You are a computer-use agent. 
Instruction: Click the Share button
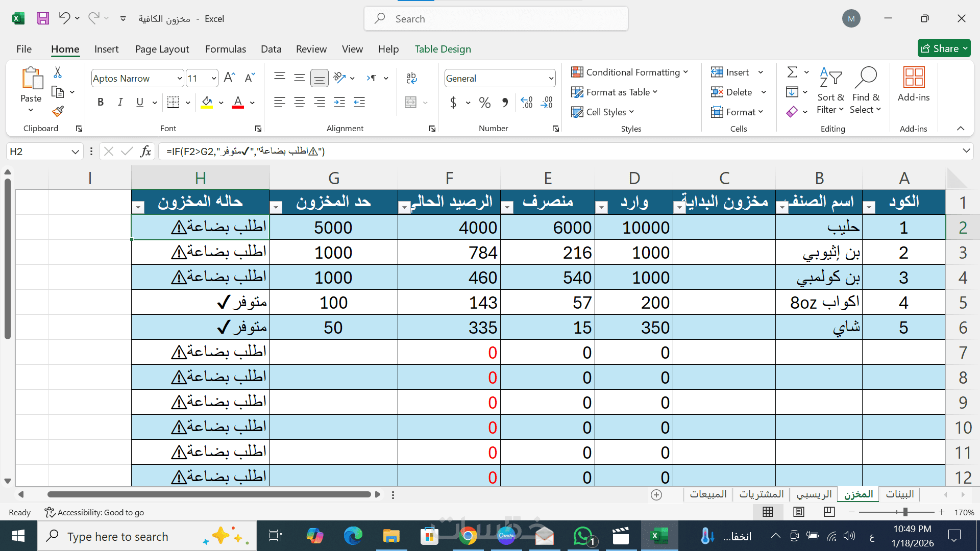[943, 48]
